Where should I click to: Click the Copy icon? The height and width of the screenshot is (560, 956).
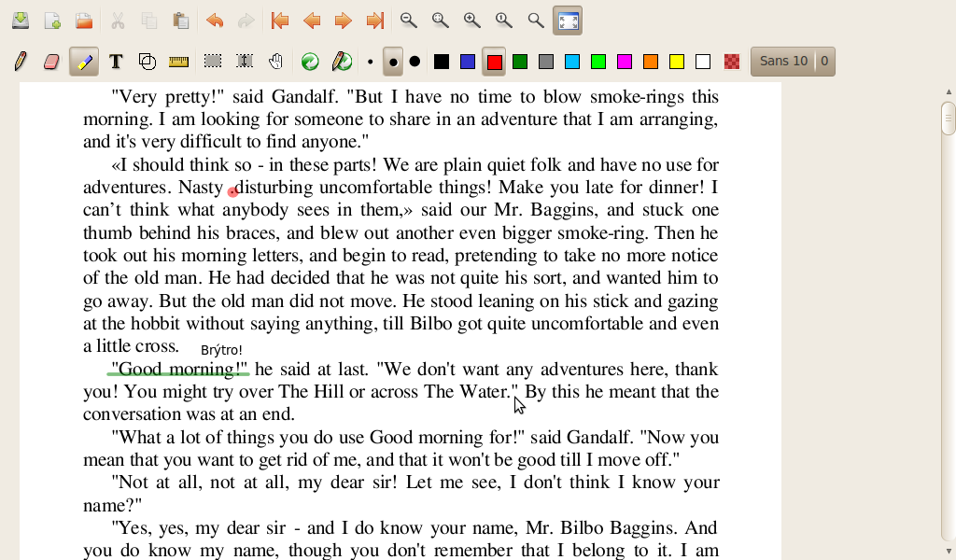(149, 21)
